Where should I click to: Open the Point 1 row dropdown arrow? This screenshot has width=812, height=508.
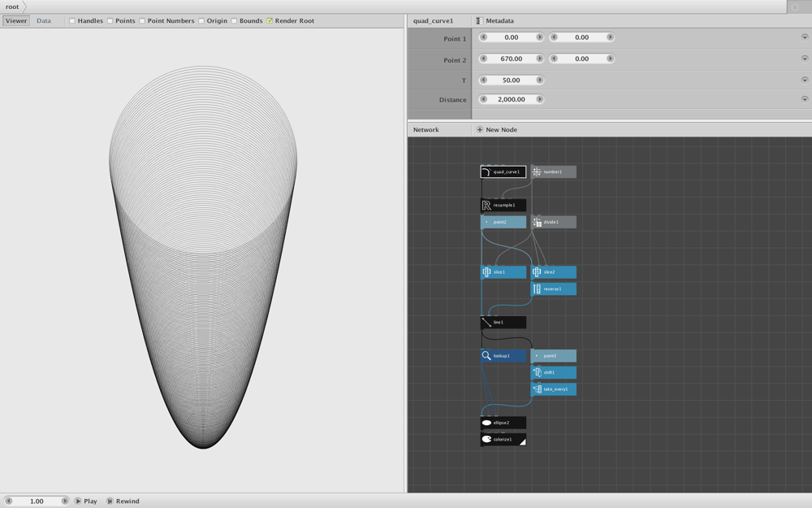[x=804, y=37]
